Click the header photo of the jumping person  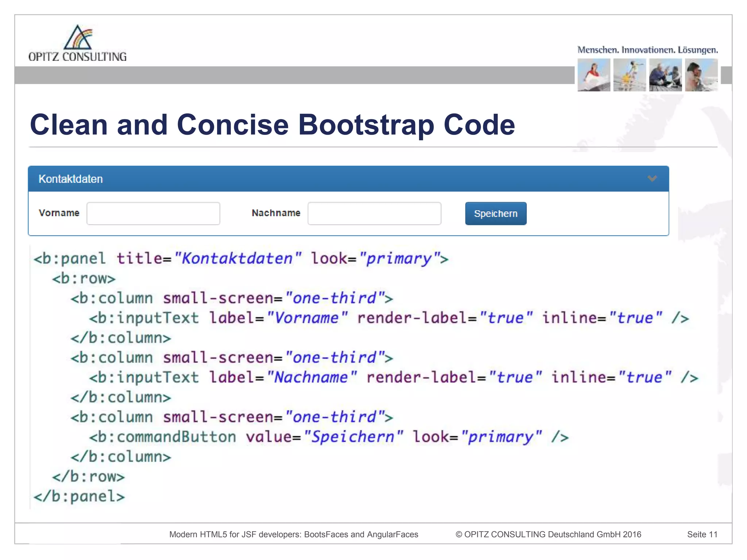[630, 75]
